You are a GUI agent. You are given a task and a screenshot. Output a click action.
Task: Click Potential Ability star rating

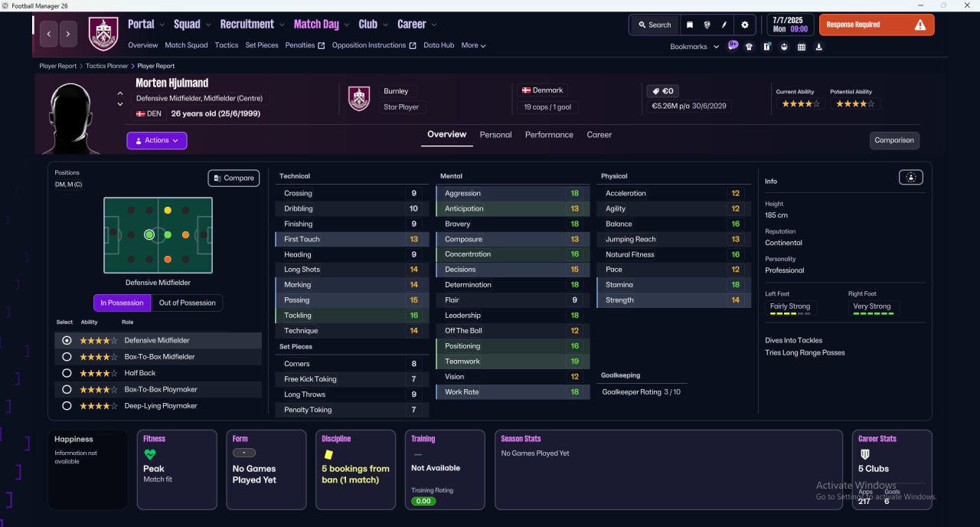(x=855, y=103)
